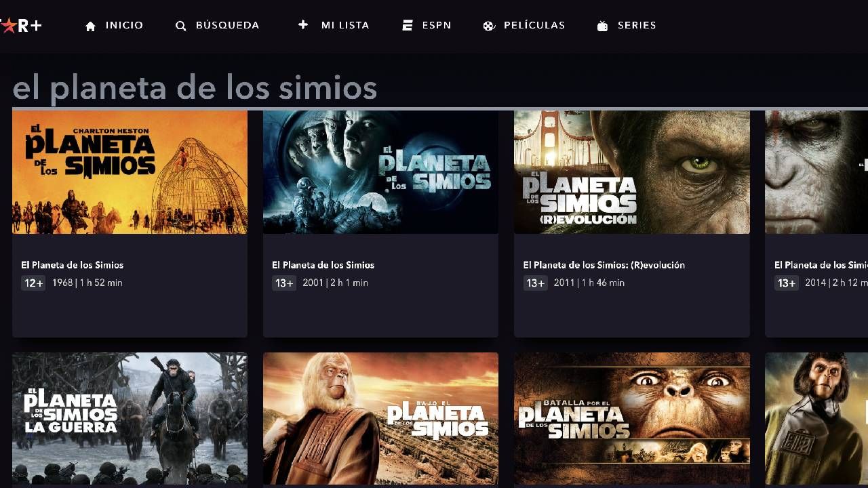This screenshot has height=488, width=868.
Task: Go to Búsqueda in the navigation
Action: 227,25
